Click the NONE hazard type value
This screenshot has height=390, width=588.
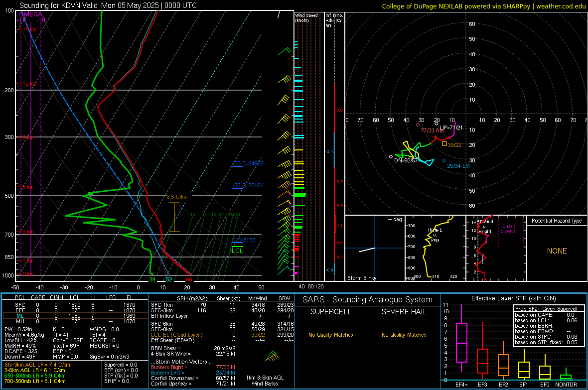tap(557, 251)
